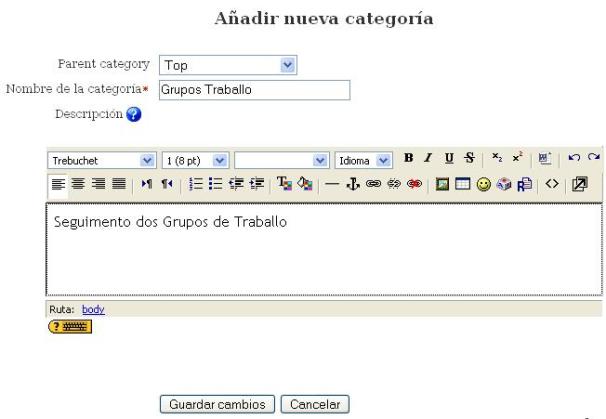This screenshot has height=419, width=606.
Task: Open the empty heading style dropdown
Action: [x=282, y=160]
